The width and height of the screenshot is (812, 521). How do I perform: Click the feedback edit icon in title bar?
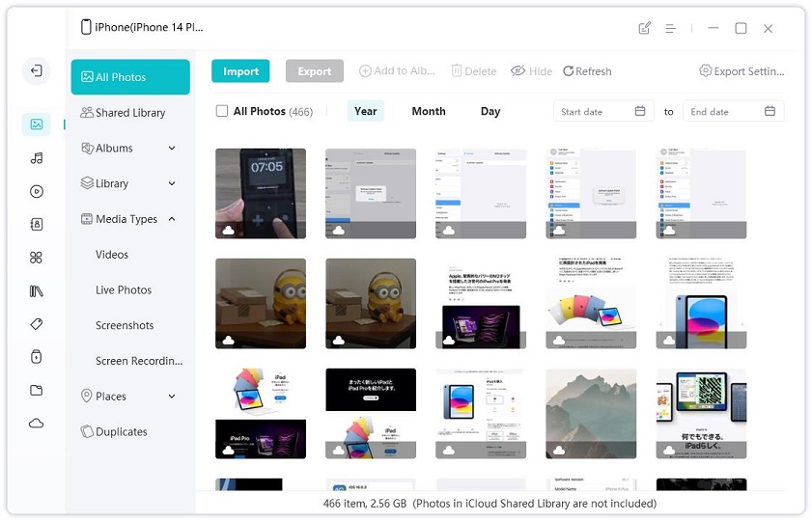coord(644,28)
